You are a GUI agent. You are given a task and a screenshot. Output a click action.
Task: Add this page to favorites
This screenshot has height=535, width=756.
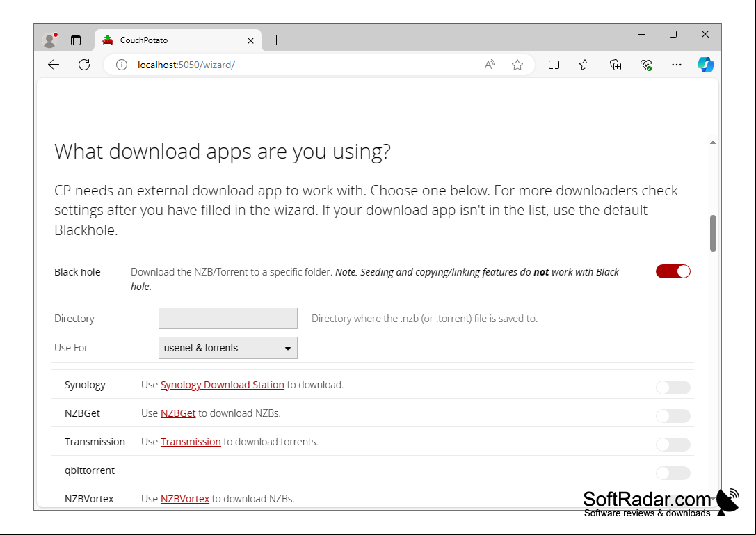pos(517,65)
